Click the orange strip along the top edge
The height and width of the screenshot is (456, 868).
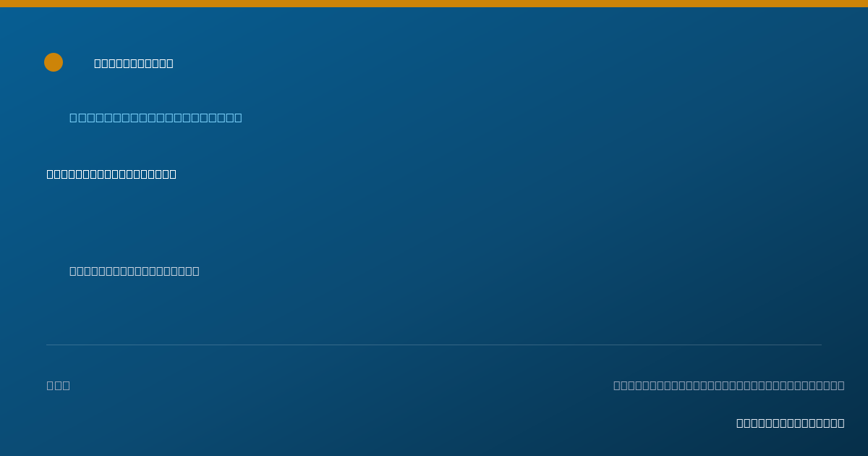[x=434, y=4]
